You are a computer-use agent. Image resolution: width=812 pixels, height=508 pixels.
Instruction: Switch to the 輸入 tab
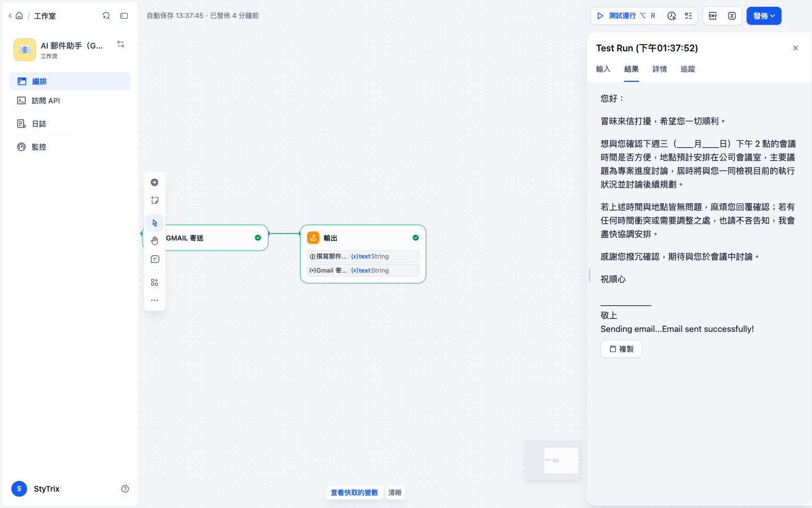(603, 69)
